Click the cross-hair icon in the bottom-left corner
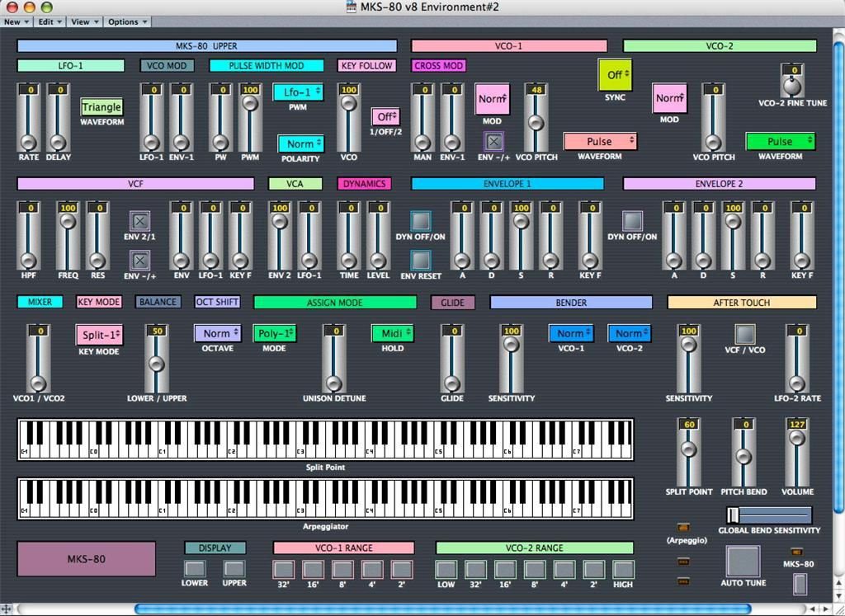The height and width of the screenshot is (616, 845). pos(6,609)
